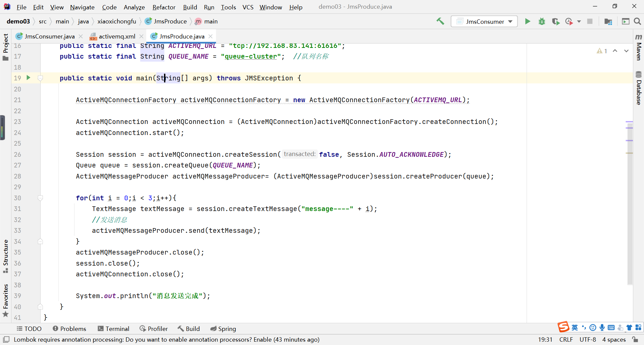Open the Spring tool window
Image resolution: width=644 pixels, height=345 pixels.
click(x=223, y=329)
